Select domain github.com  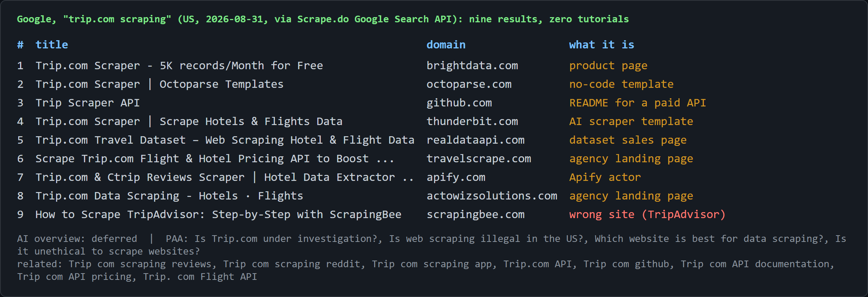click(x=459, y=103)
